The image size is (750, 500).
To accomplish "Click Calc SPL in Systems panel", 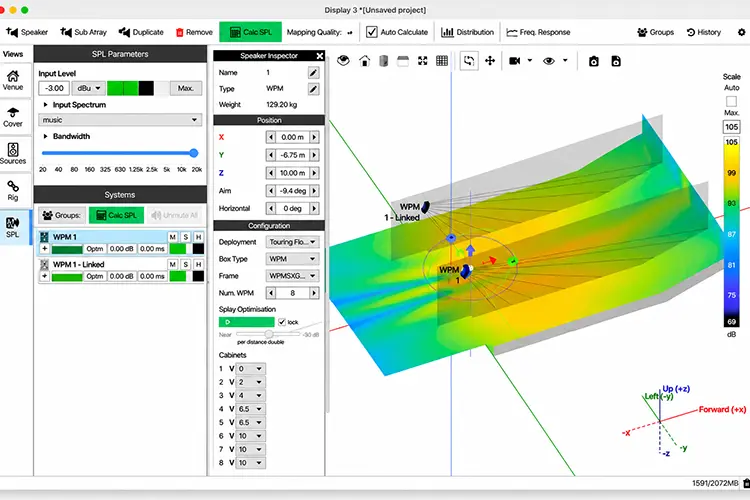I will click(x=116, y=215).
